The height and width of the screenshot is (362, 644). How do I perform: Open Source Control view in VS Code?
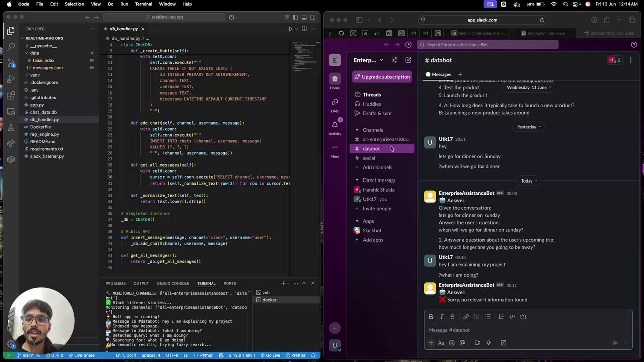pos(11,63)
